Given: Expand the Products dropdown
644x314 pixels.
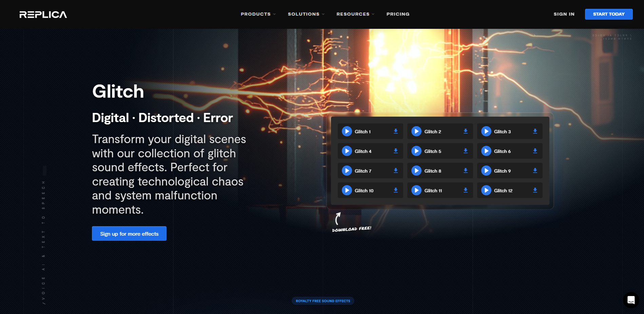Looking at the screenshot, I should (x=258, y=14).
